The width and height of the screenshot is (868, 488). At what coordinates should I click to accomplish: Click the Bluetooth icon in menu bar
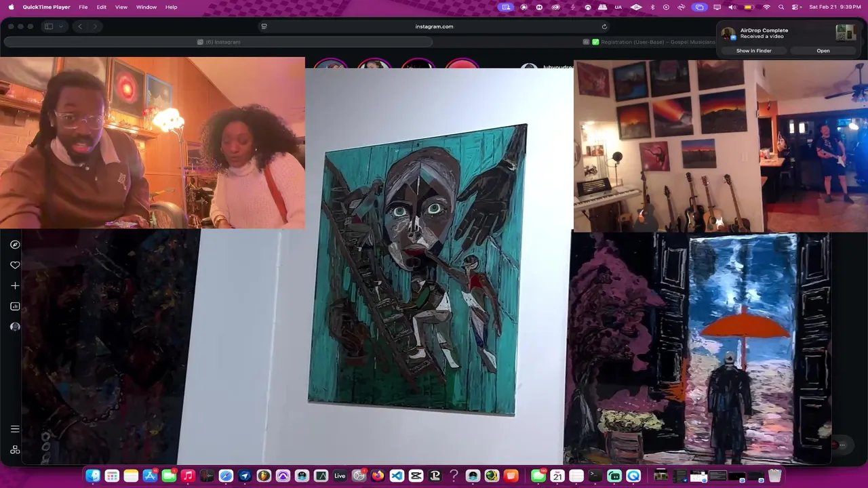652,7
